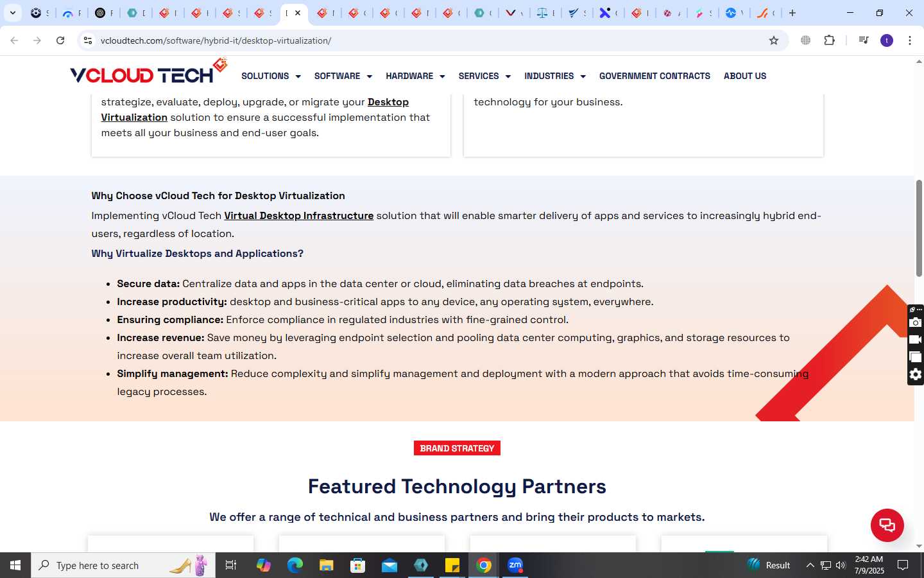Screen dimensions: 924x578
Task: Go back to the previous page
Action: click(x=14, y=40)
